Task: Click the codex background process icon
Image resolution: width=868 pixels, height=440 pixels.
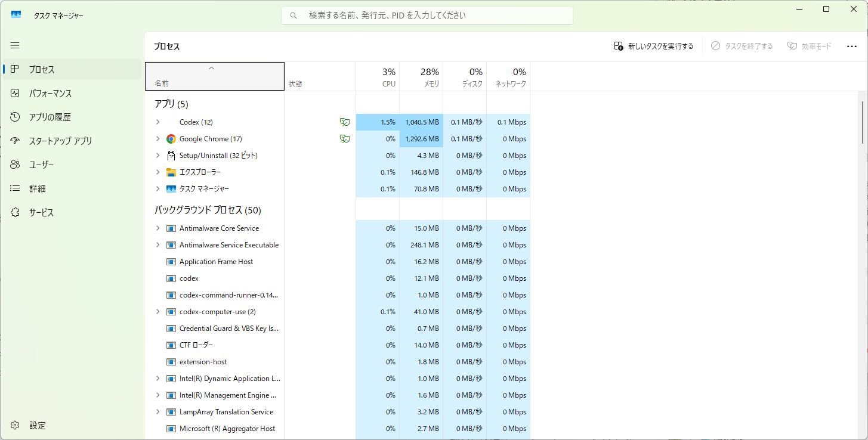Action: click(171, 278)
